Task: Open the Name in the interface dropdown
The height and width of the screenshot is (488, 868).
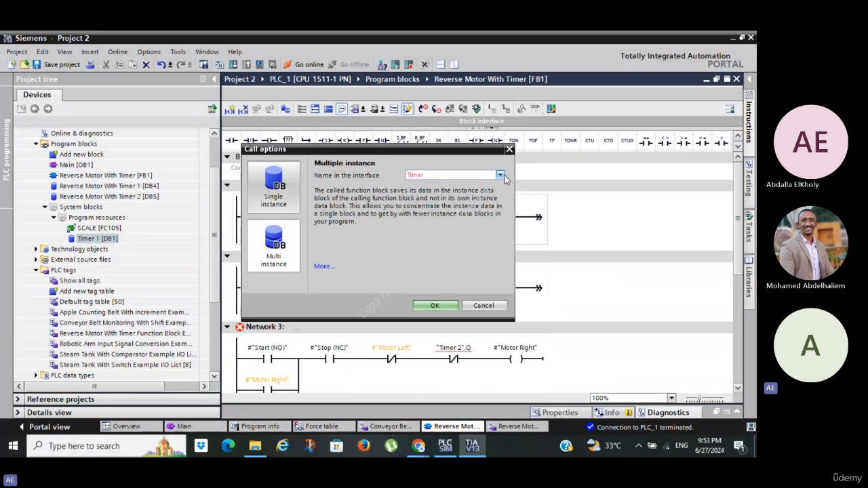Action: pos(500,175)
